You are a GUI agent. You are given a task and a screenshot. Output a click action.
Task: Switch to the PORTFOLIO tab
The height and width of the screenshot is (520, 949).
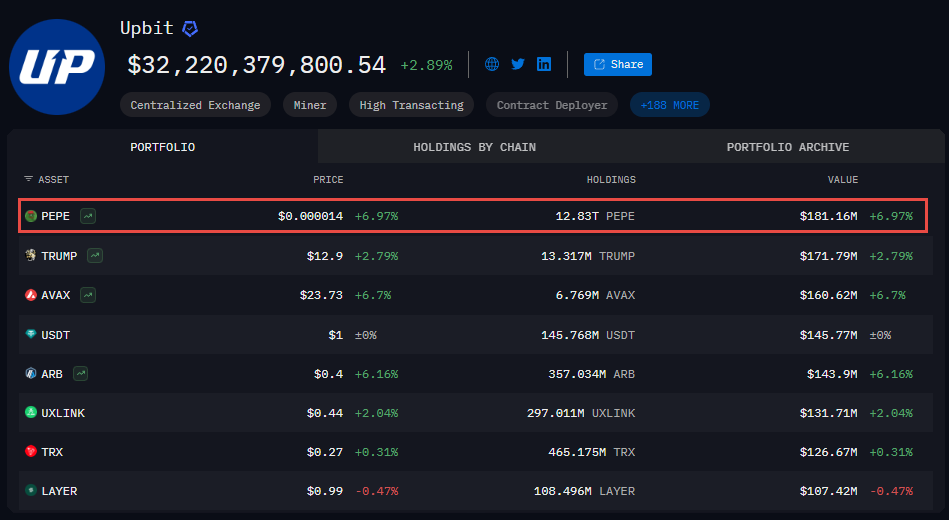(162, 146)
